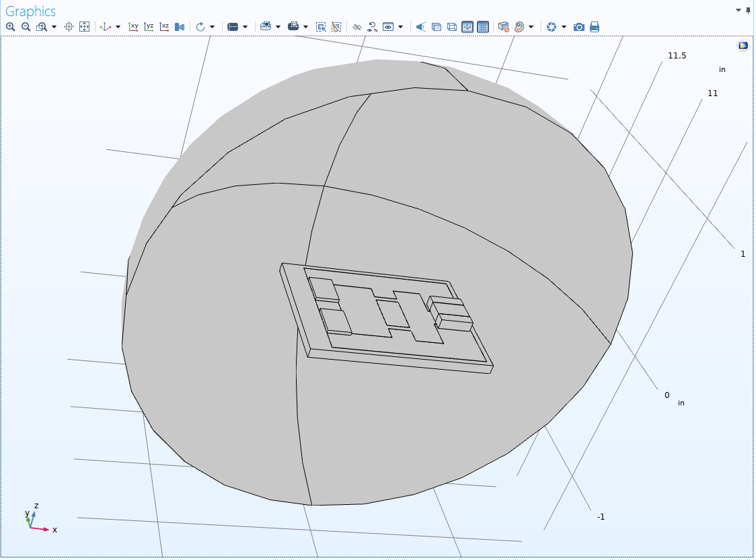Switch to the YZ plane view
This screenshot has height=560, width=756.
pos(149,27)
